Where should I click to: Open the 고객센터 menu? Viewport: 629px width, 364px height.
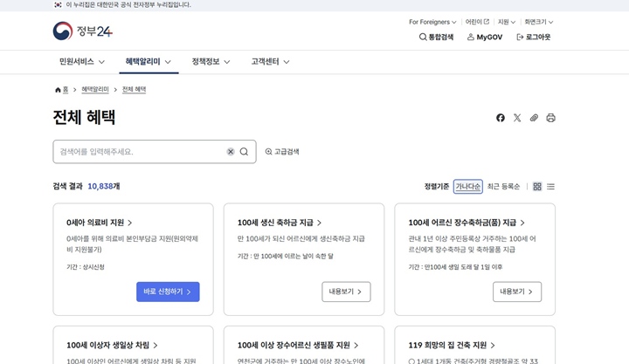[x=270, y=62]
